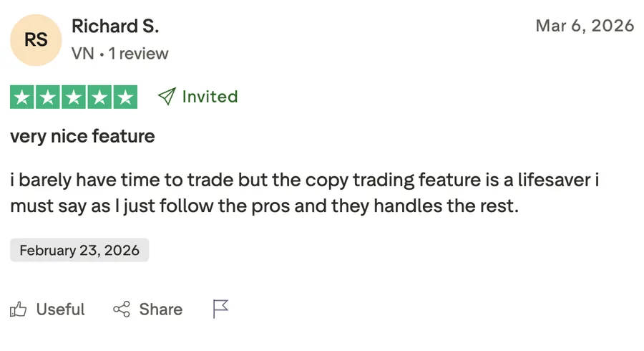Click the RS reviewer avatar
The image size is (644, 351).
36,39
